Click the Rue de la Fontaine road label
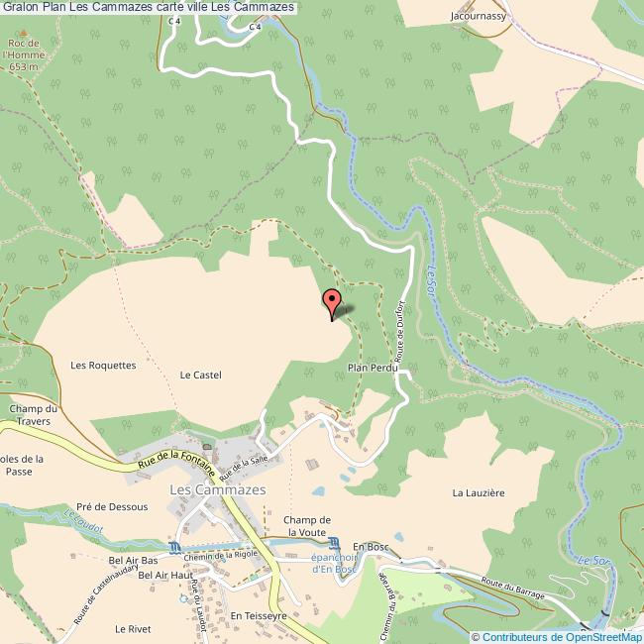 (176, 464)
